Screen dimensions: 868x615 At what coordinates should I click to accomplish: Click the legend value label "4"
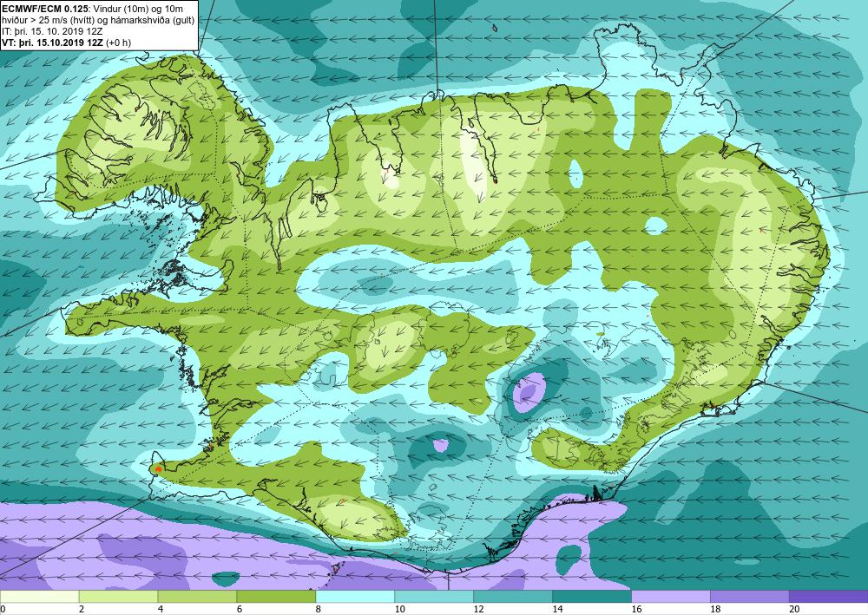161,610
